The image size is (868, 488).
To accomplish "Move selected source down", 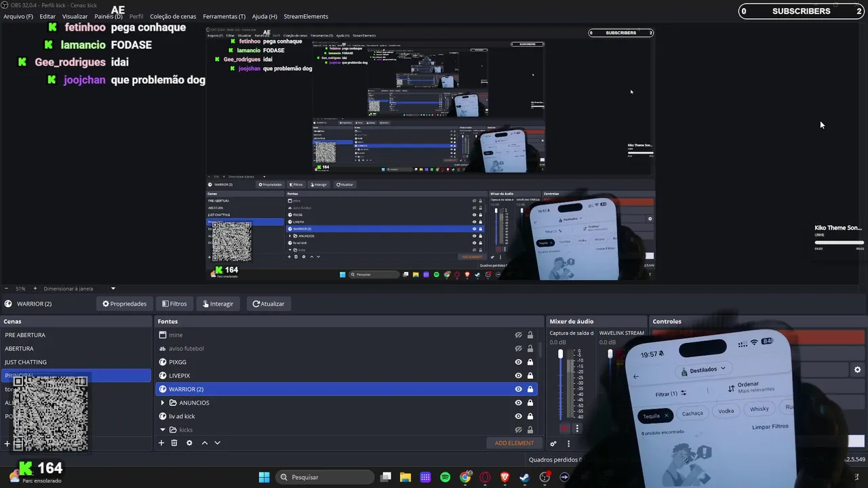I will [217, 443].
